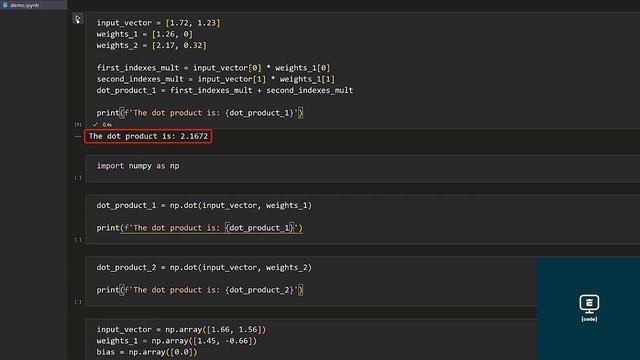Click the underlined print statement for dot_product_1

(x=200, y=228)
